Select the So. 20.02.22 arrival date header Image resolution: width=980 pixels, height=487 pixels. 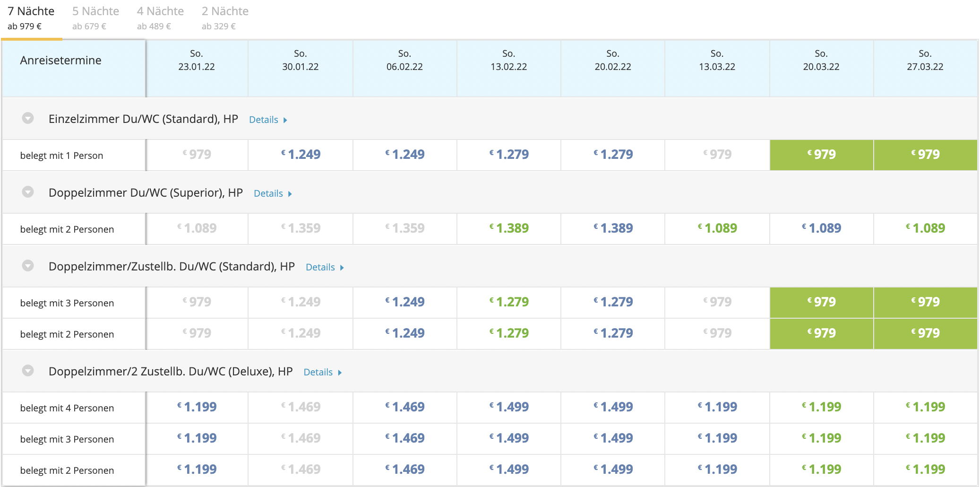(613, 69)
